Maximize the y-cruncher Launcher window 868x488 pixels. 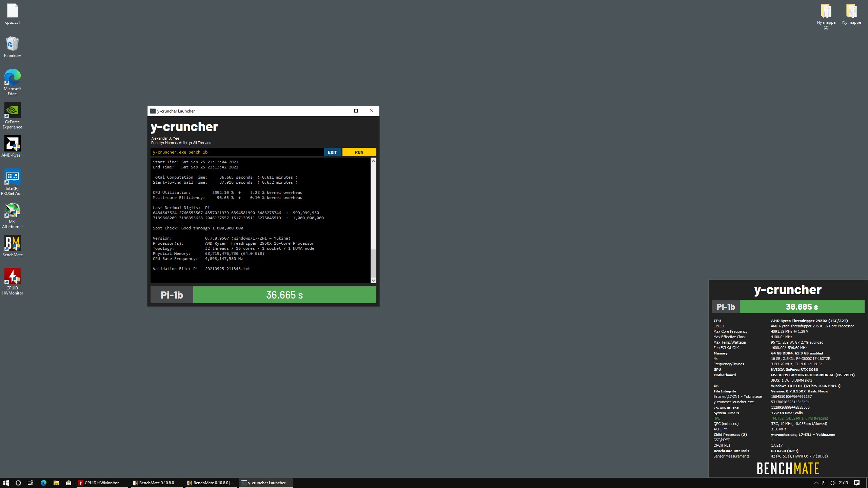click(356, 111)
